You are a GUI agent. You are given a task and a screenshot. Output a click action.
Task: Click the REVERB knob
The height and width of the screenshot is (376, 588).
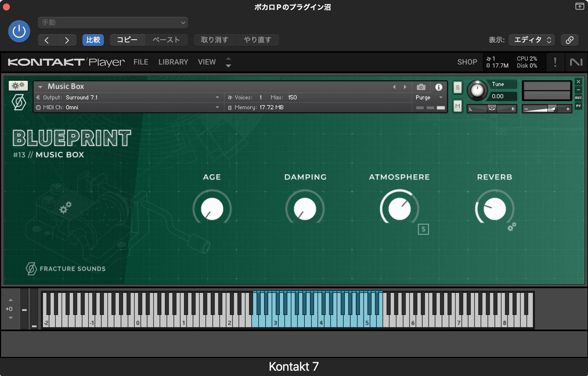495,209
